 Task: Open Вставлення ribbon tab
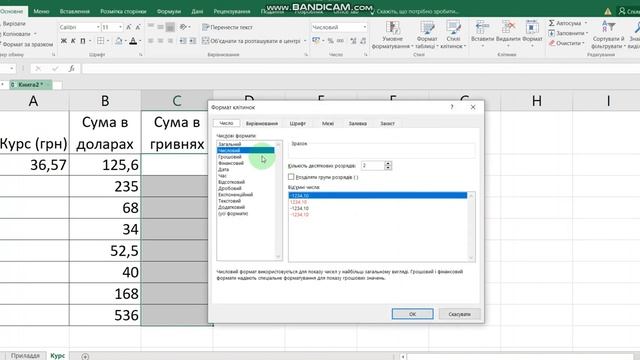[75, 11]
